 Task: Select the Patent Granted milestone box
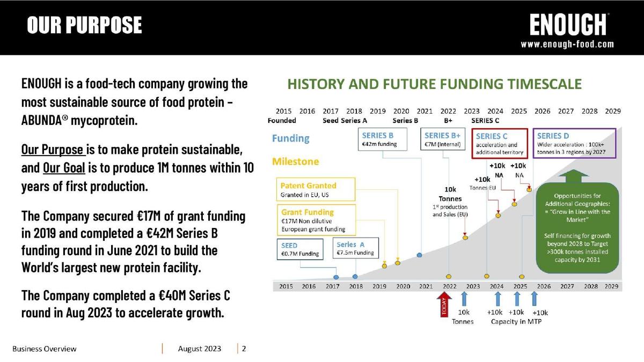coord(316,190)
